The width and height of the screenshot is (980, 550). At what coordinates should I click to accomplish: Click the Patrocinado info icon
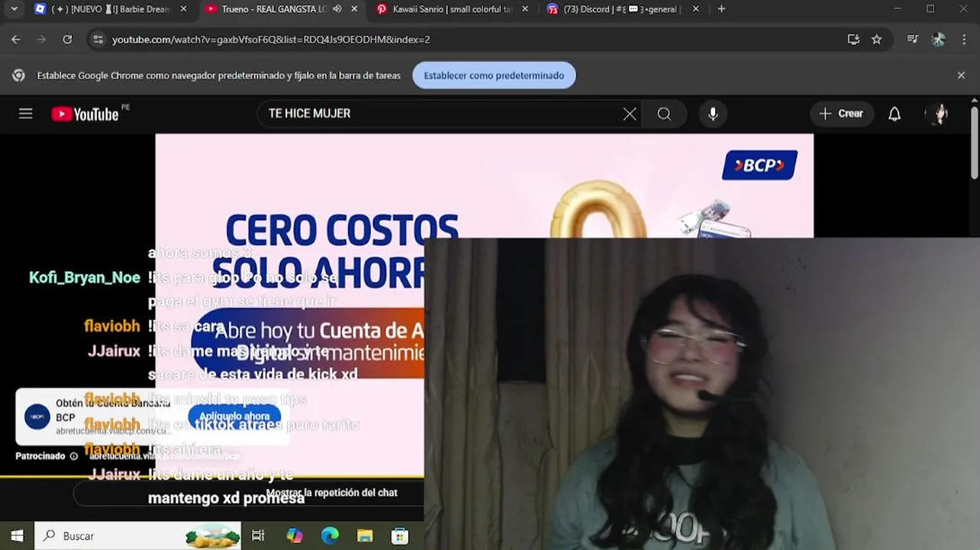[x=74, y=456]
